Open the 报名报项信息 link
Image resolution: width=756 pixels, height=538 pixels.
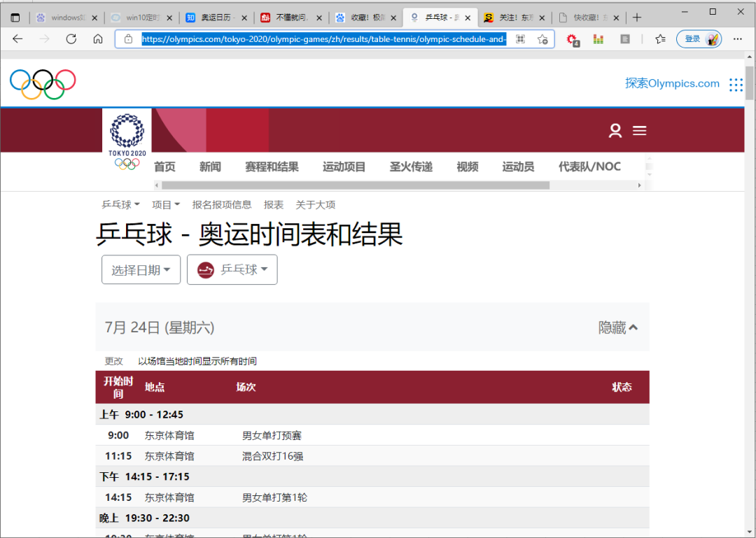point(222,204)
